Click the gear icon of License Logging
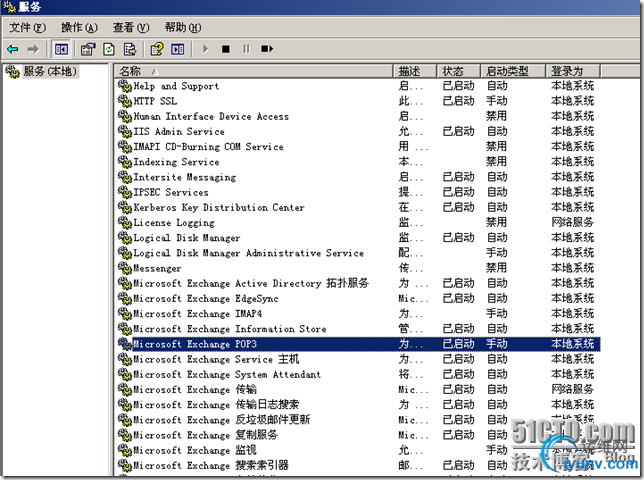 (124, 223)
